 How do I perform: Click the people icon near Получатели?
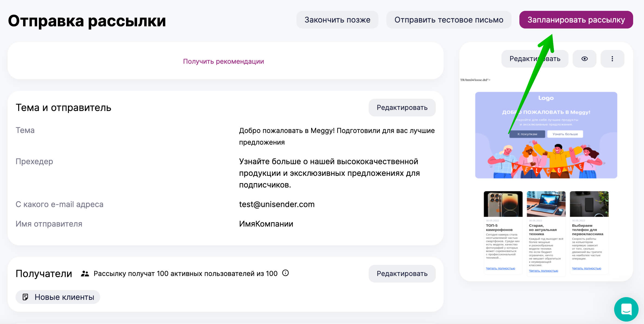tap(84, 274)
